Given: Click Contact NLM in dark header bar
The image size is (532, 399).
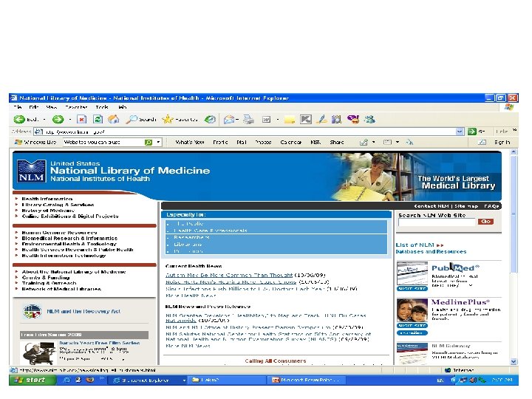Looking at the screenshot, I should point(432,206).
